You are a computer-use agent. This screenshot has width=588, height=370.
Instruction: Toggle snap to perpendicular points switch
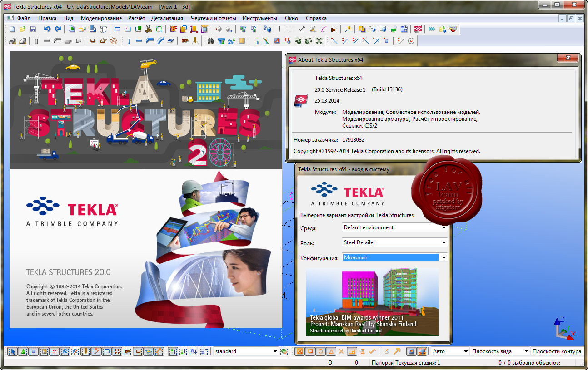tap(353, 351)
